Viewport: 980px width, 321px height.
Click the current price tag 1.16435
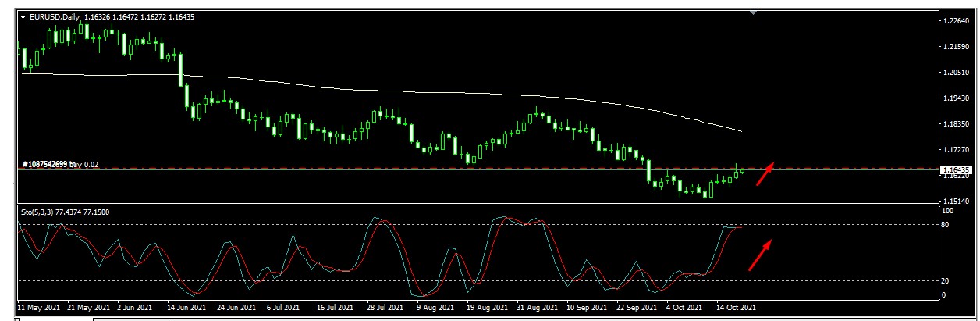click(x=956, y=169)
